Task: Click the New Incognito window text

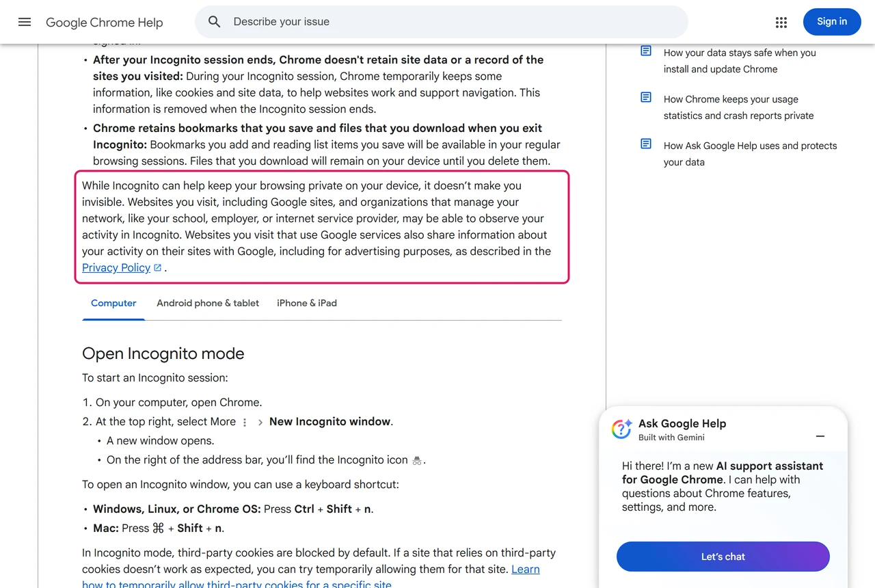Action: tap(331, 422)
